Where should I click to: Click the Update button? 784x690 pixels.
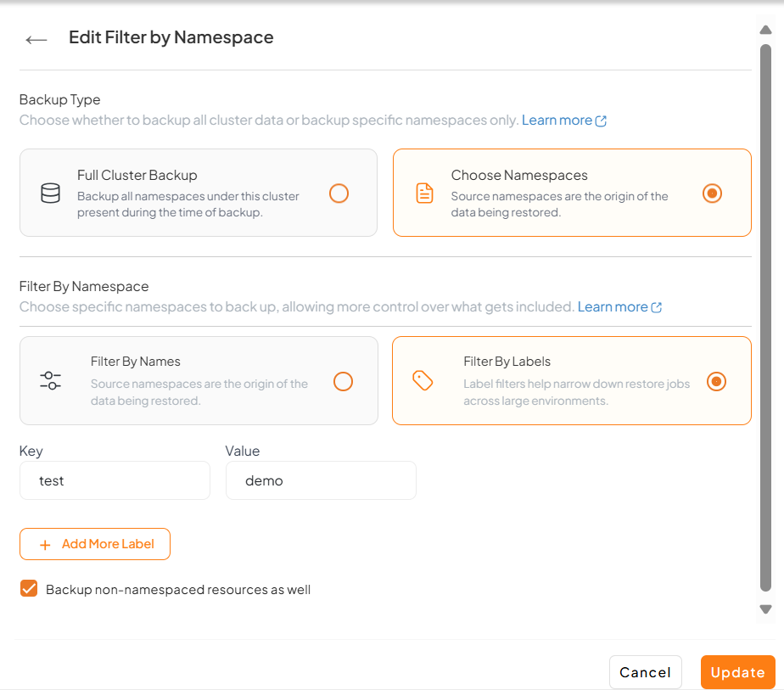click(738, 672)
